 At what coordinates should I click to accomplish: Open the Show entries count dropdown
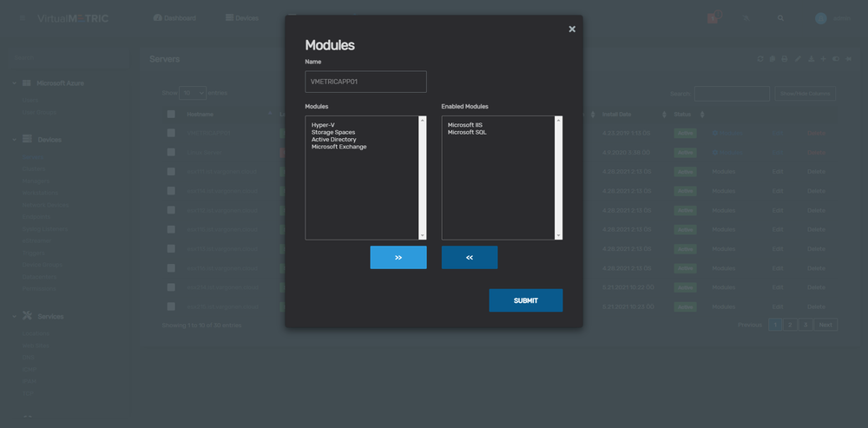(x=193, y=93)
